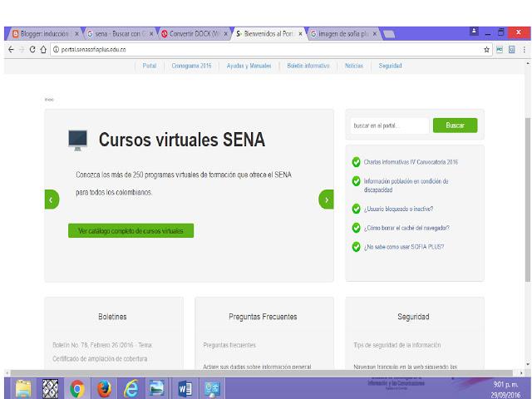Click the Chrome user profile icon
The height and width of the screenshot is (399, 532).
tap(474, 32)
